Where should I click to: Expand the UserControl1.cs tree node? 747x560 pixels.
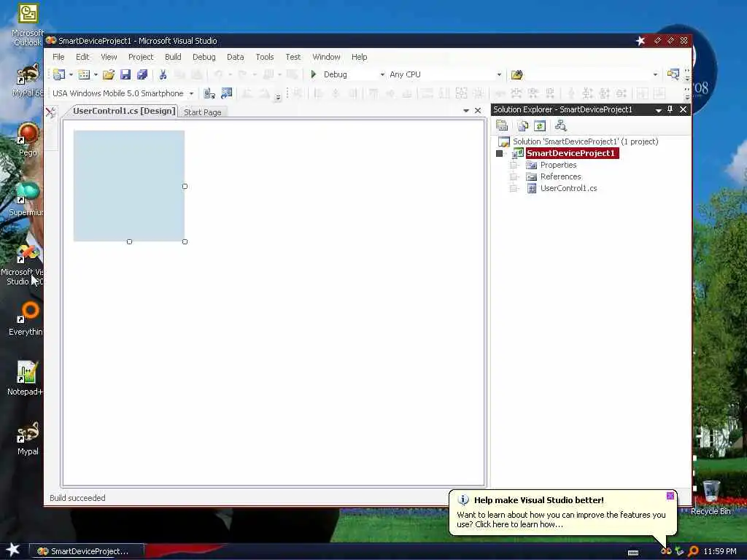[x=514, y=189]
